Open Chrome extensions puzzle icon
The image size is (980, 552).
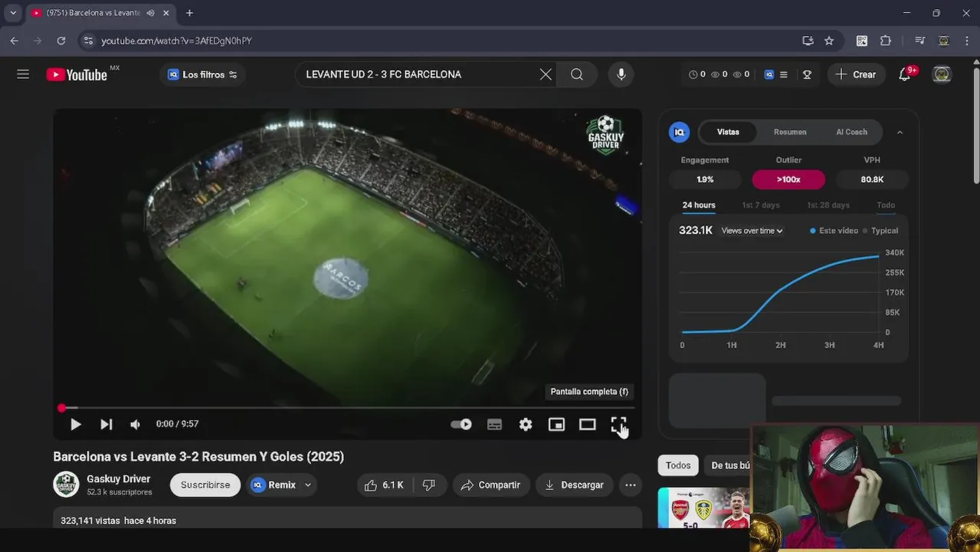(x=886, y=41)
